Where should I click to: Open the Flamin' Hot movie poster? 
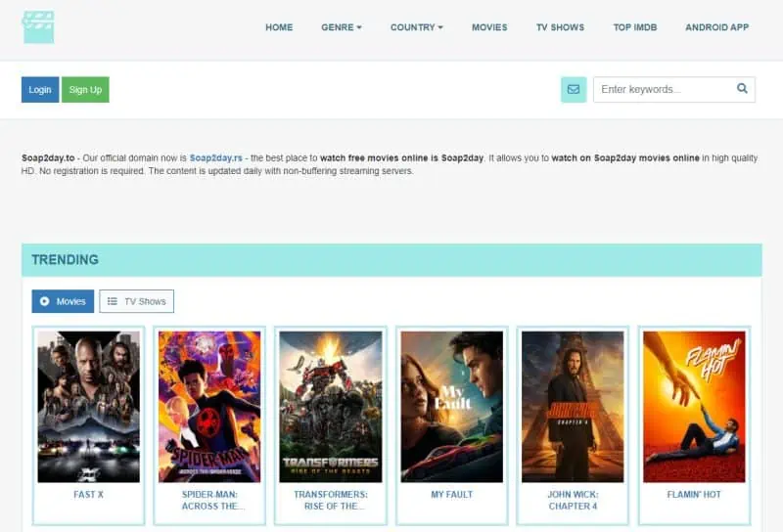(694, 407)
